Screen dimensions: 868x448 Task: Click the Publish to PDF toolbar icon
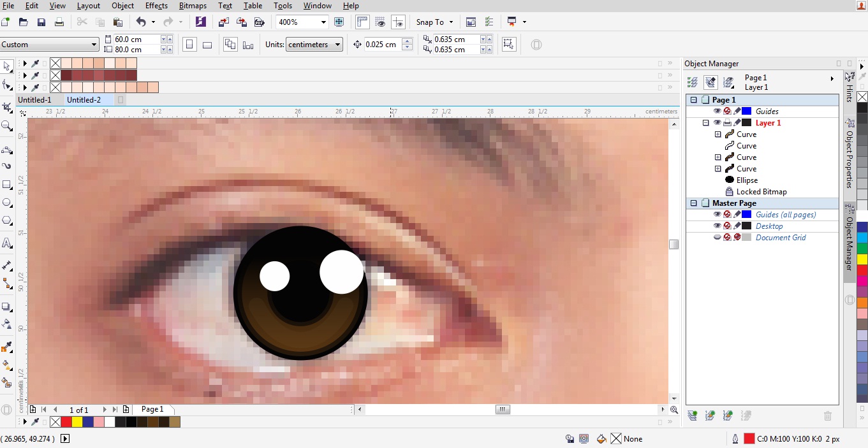[260, 22]
